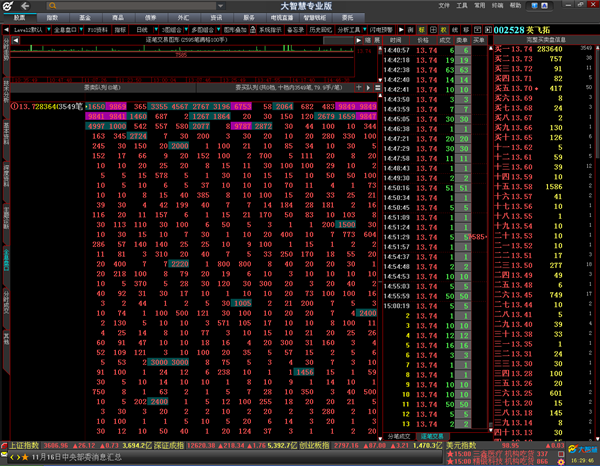The width and height of the screenshot is (600, 466).
Task: Click the back arrow in title bar
Action: pyautogui.click(x=25, y=6)
